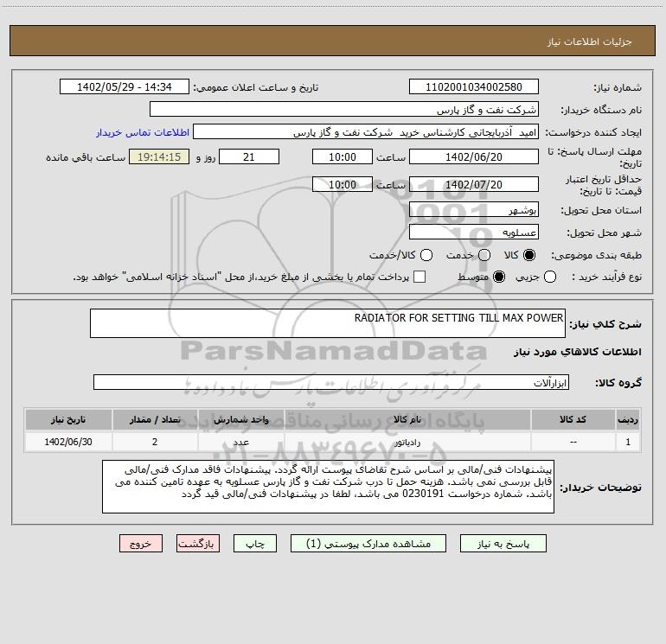Click the پاسخ به نیاز button

point(503,544)
